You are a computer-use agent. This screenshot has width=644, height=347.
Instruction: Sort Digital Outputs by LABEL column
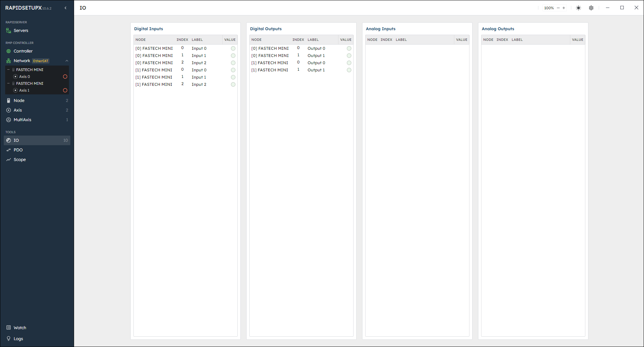313,40
